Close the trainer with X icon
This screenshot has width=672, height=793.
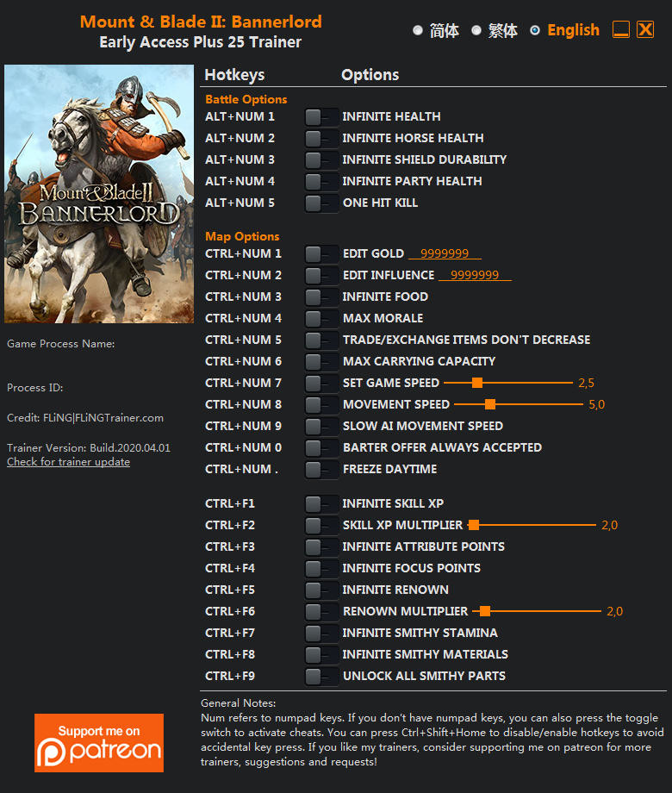click(x=645, y=30)
